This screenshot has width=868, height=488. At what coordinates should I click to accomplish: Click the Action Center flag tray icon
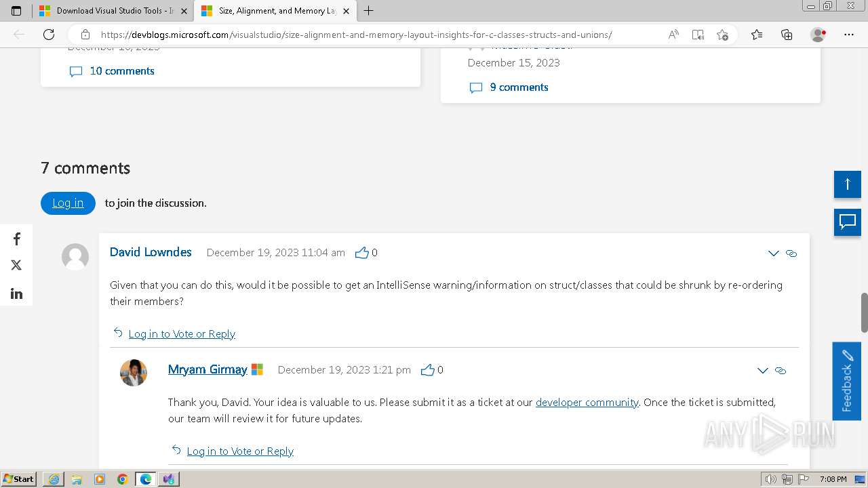[x=802, y=479]
